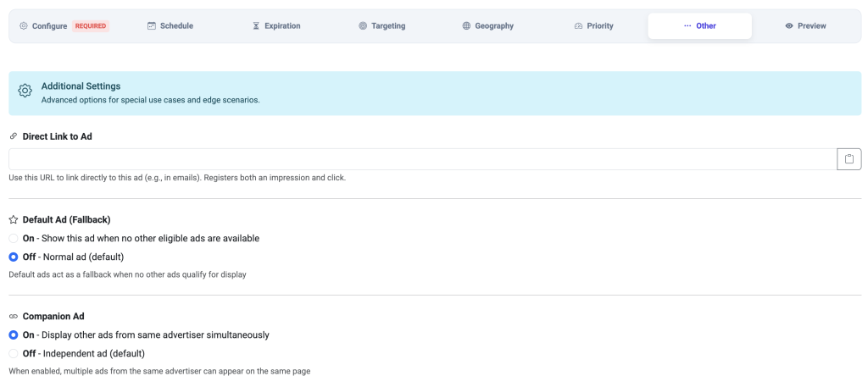Click the globe icon on Geography tab
The width and height of the screenshot is (868, 387).
point(466,26)
